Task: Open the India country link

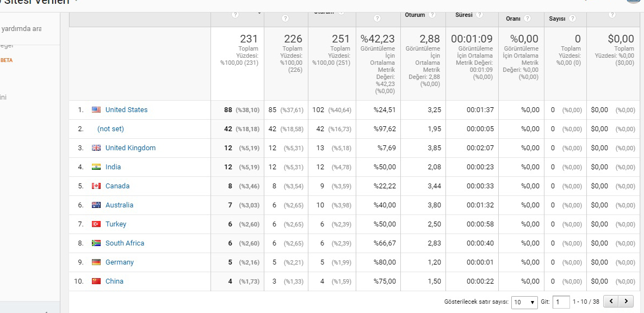Action: coord(113,167)
